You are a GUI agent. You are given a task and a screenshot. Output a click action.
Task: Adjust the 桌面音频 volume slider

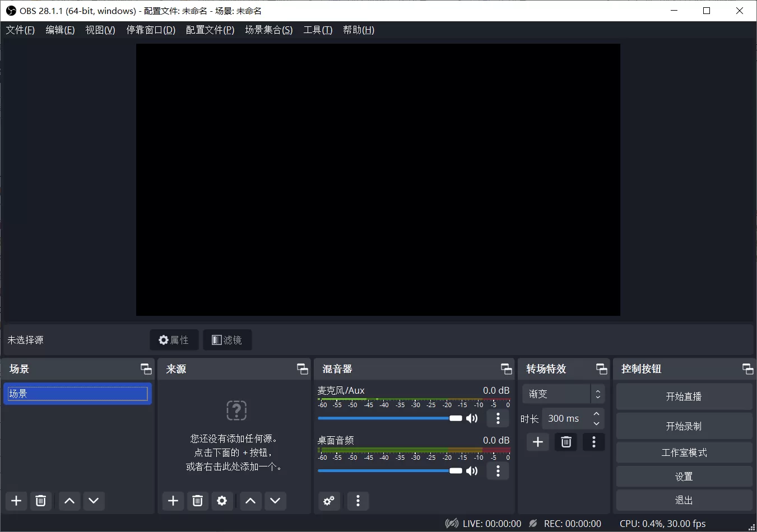(x=454, y=470)
